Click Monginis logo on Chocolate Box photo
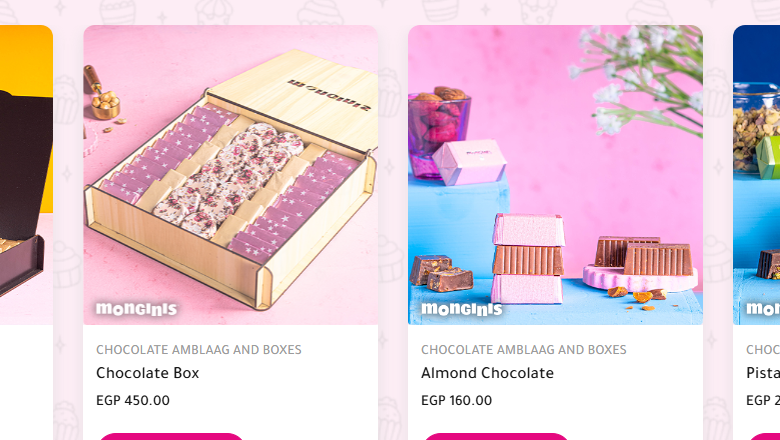The image size is (780, 440). pos(136,309)
